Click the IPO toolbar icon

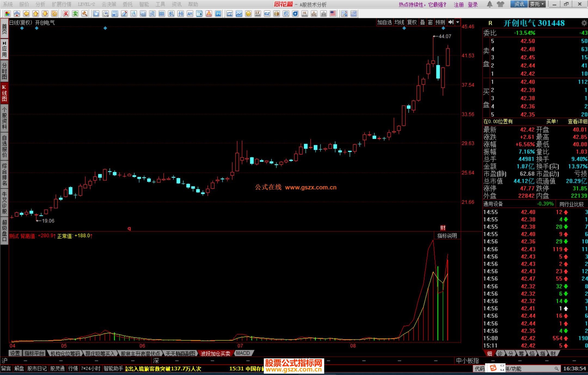tap(218, 14)
